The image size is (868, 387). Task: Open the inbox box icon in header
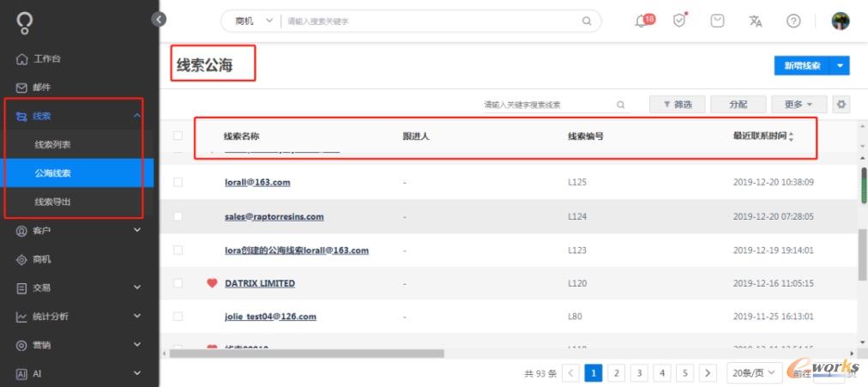click(x=717, y=21)
